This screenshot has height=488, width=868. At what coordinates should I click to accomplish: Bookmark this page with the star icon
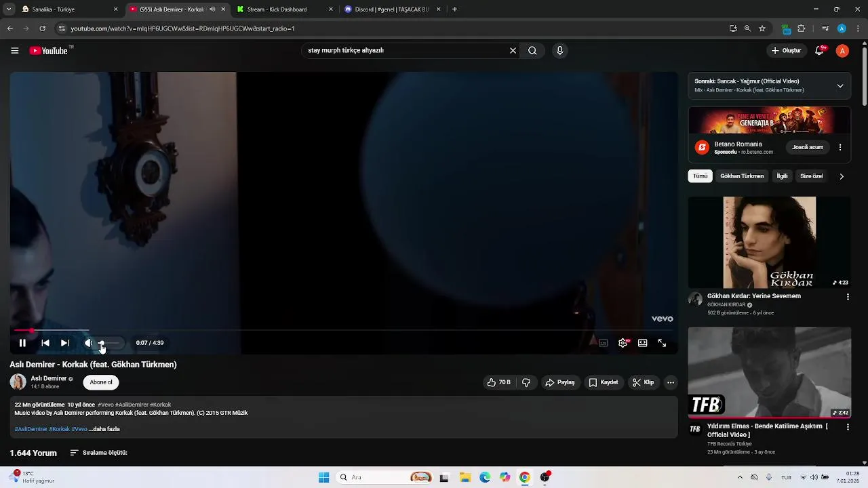coord(762,28)
